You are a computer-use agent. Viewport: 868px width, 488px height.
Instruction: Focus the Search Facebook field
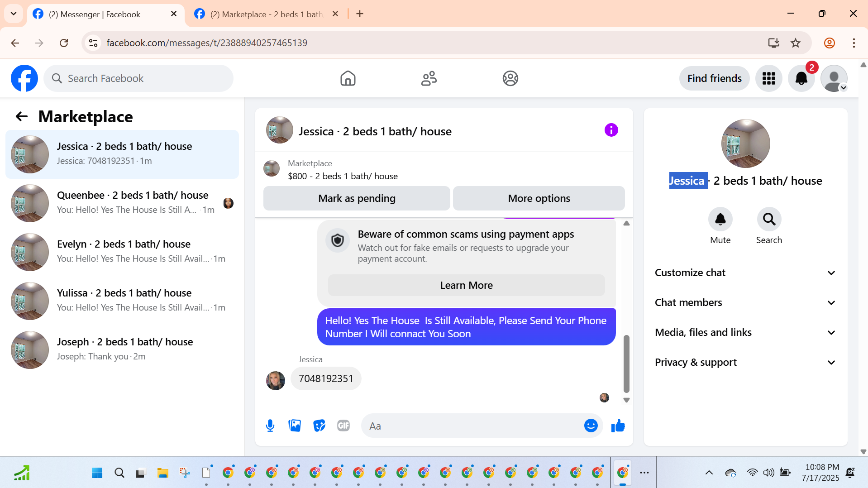pos(138,78)
